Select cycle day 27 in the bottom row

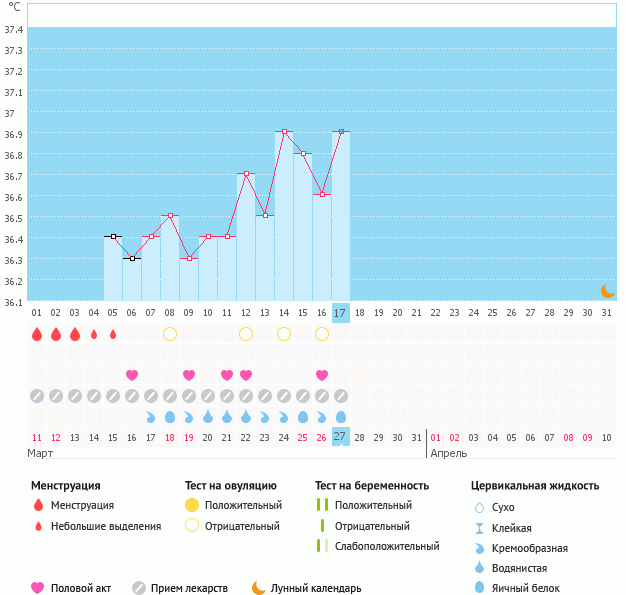[341, 437]
